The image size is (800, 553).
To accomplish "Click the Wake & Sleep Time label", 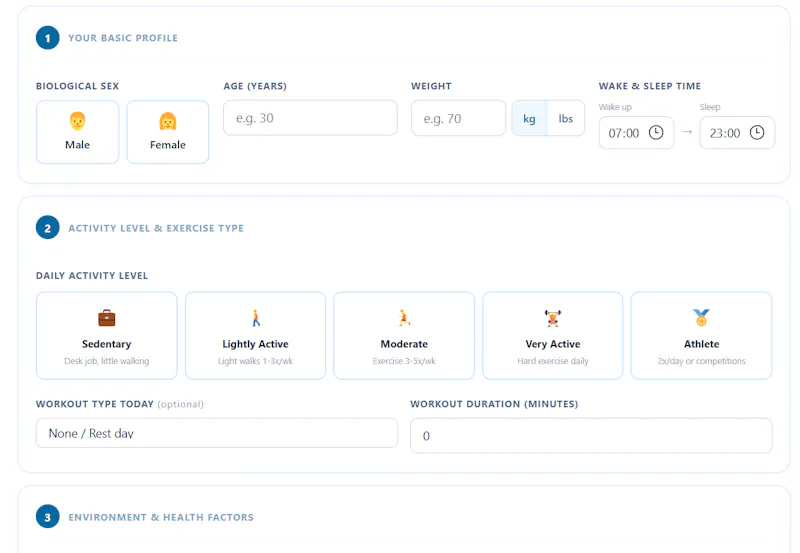I will pos(650,86).
